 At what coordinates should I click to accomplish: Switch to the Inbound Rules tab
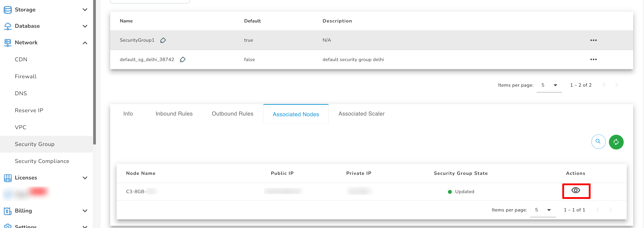(174, 114)
